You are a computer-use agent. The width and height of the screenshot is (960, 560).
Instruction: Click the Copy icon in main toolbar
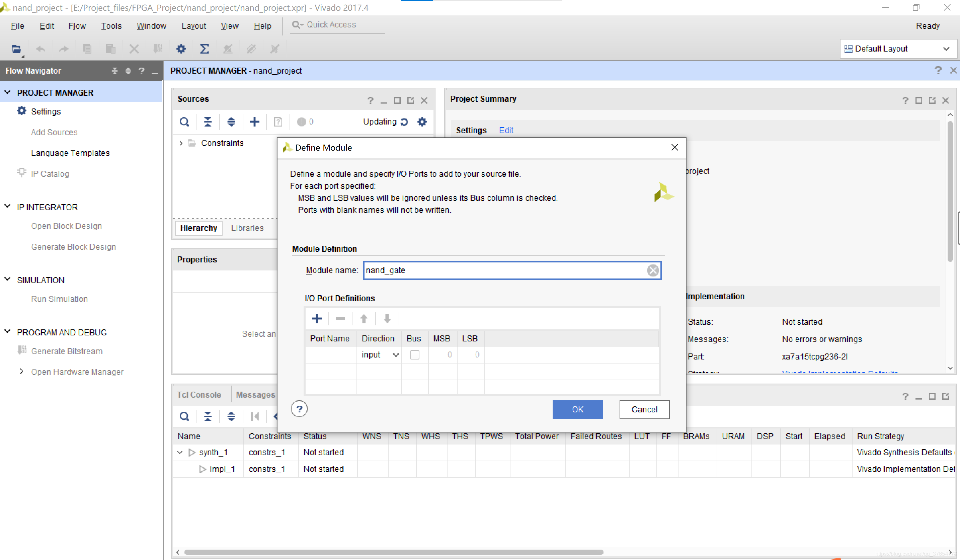pyautogui.click(x=87, y=49)
